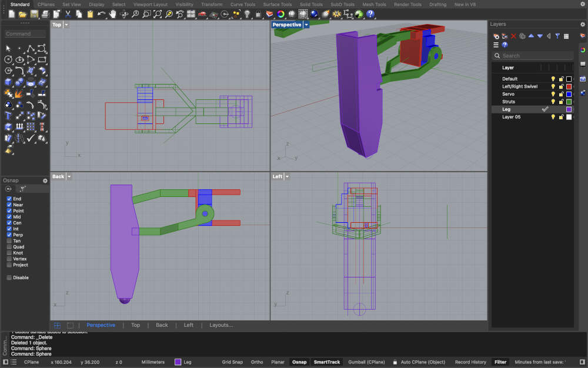This screenshot has width=588, height=368.
Task: Click the Shade (blue sphere) toolbar icon
Action: click(x=314, y=14)
